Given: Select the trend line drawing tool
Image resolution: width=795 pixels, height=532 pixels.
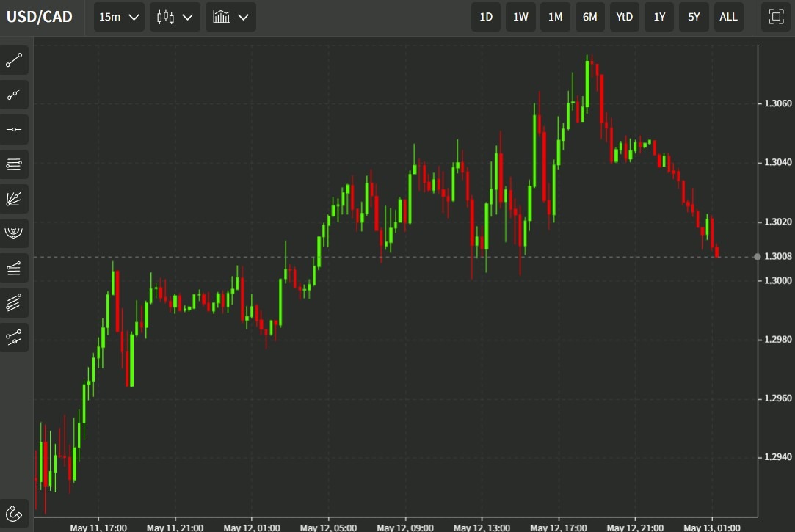Looking at the screenshot, I should click(x=14, y=60).
